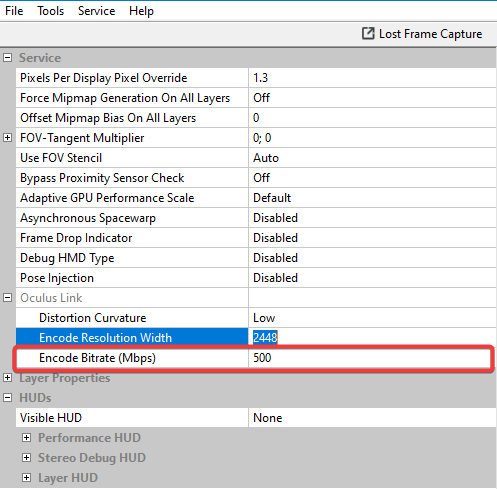The height and width of the screenshot is (489, 497).
Task: Click the Encode Resolution Width value 2448
Action: tap(265, 338)
